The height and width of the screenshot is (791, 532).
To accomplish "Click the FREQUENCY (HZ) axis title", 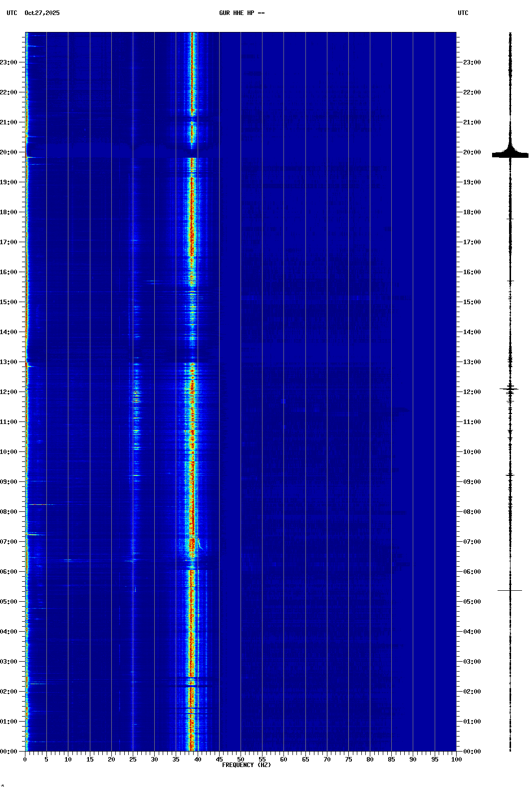I will click(246, 765).
